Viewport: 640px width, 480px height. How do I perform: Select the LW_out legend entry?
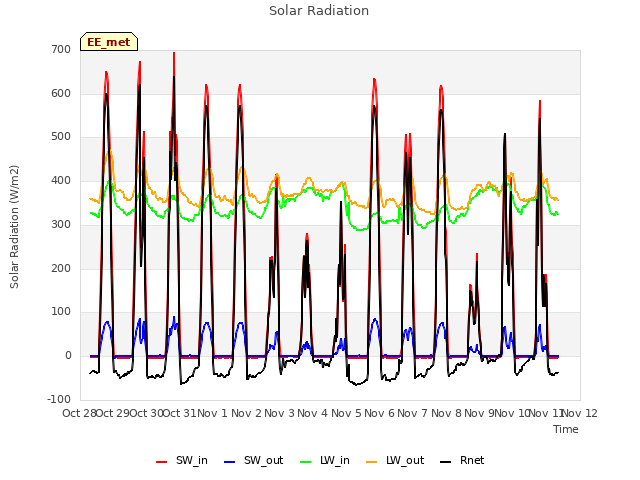point(395,461)
